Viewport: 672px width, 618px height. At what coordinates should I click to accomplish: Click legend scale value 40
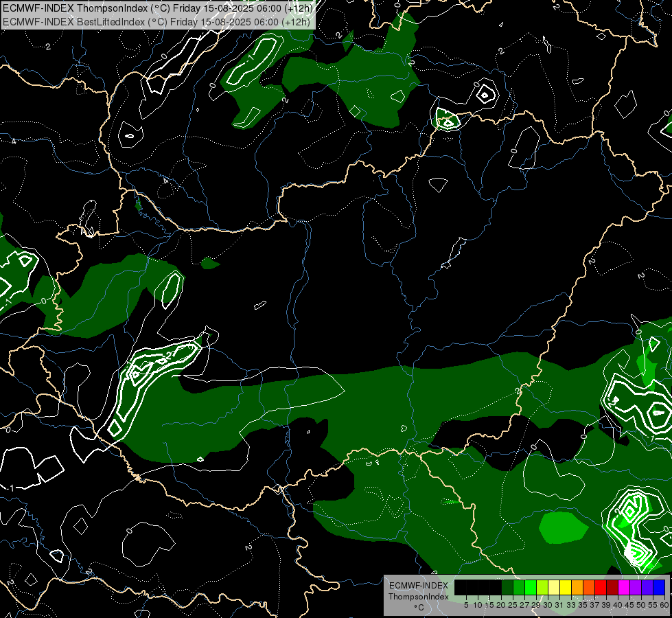pos(618,605)
